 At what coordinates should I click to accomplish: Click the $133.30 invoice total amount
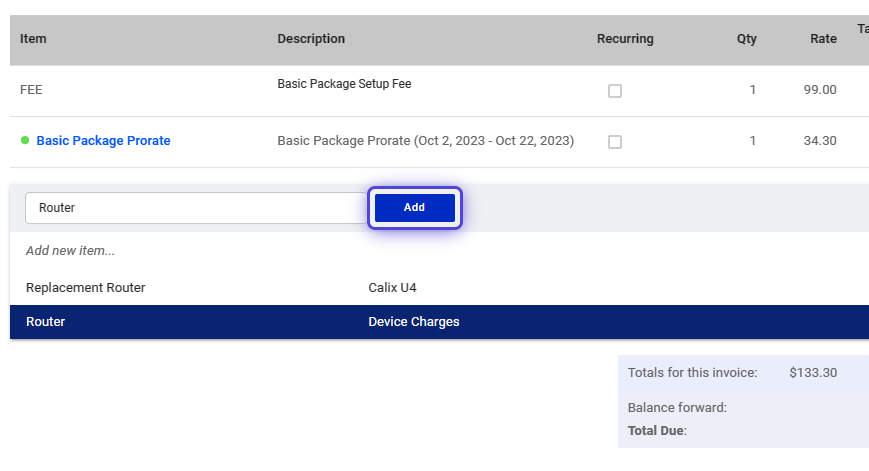(x=813, y=372)
